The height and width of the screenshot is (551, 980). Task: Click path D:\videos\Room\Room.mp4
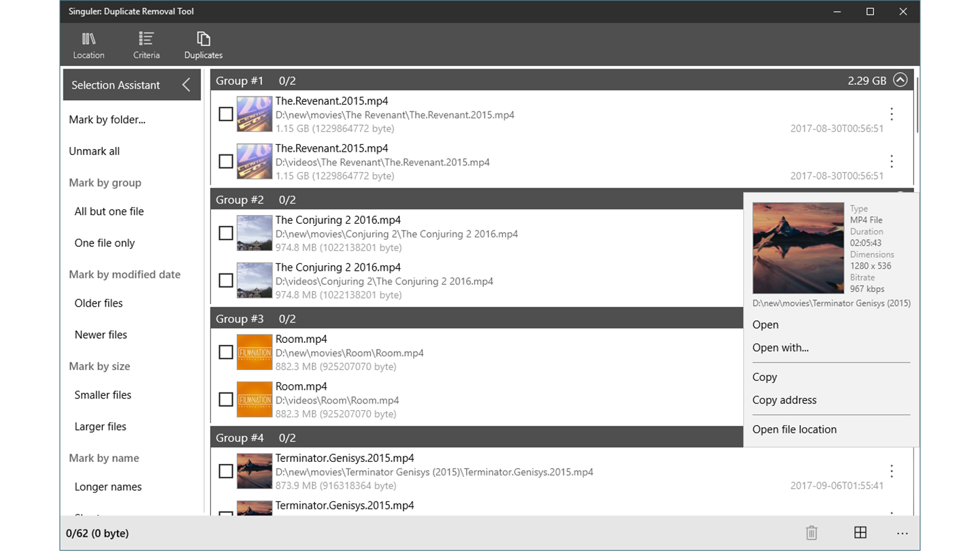[338, 400]
